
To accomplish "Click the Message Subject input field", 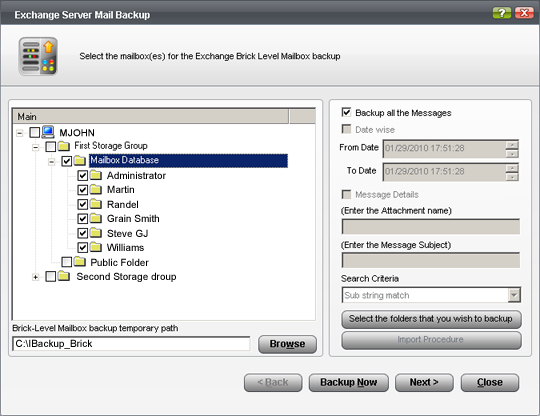I will [431, 260].
